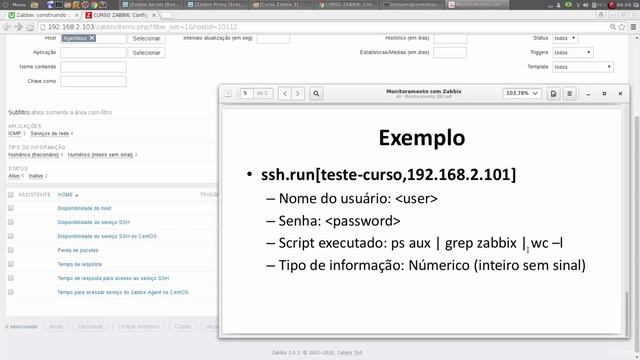Viewport: 640px width, 360px height.
Task: Click Selecionar button next to Aplicação
Action: (x=146, y=53)
